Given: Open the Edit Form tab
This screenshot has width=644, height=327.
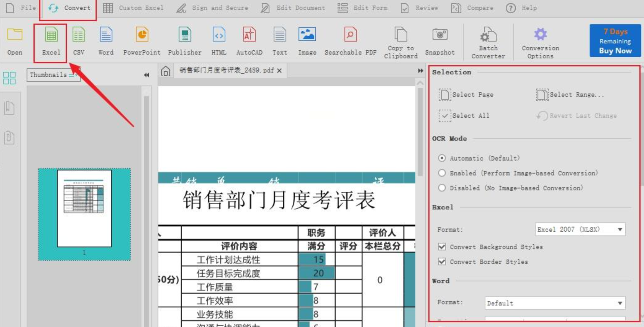Looking at the screenshot, I should [x=363, y=8].
